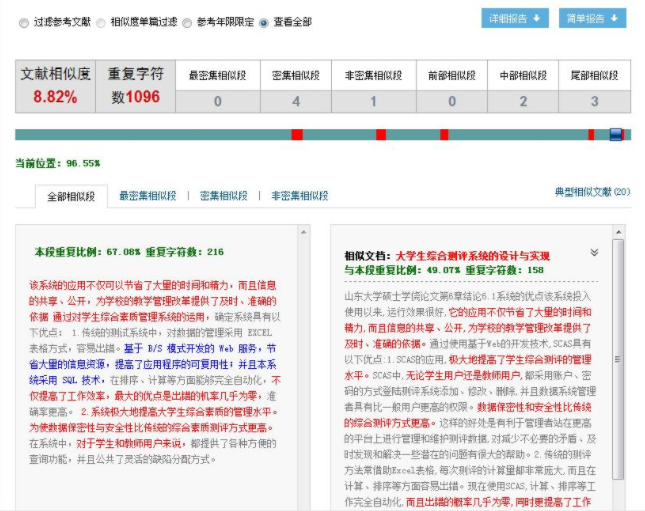Viewport: 645px width, 511px height.
Task: Open the 典型相似文献 (20) link
Action: click(593, 191)
